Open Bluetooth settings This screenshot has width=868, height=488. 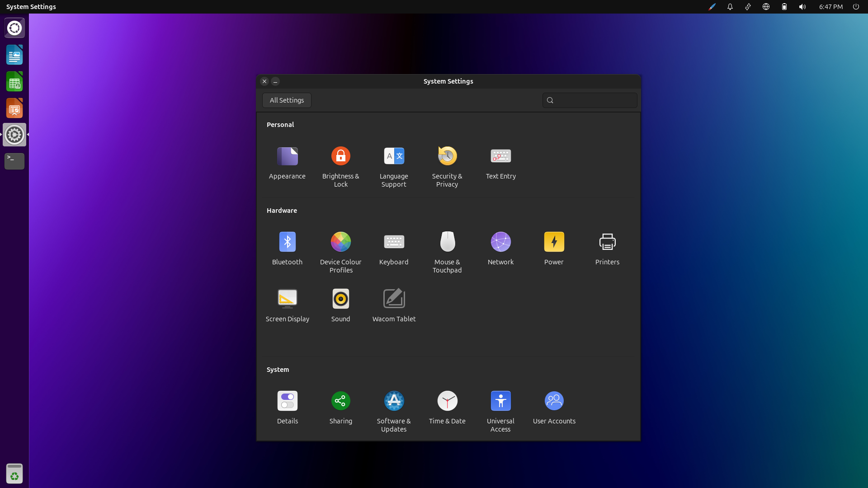click(287, 249)
